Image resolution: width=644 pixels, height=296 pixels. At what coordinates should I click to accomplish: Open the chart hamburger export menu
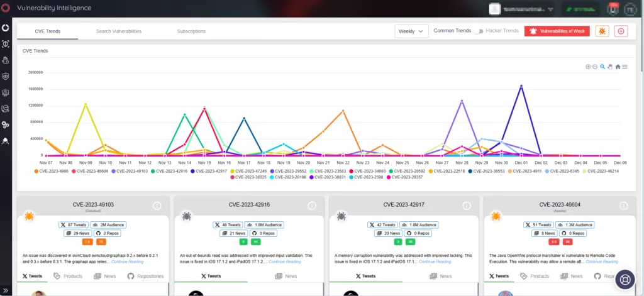pyautogui.click(x=625, y=67)
